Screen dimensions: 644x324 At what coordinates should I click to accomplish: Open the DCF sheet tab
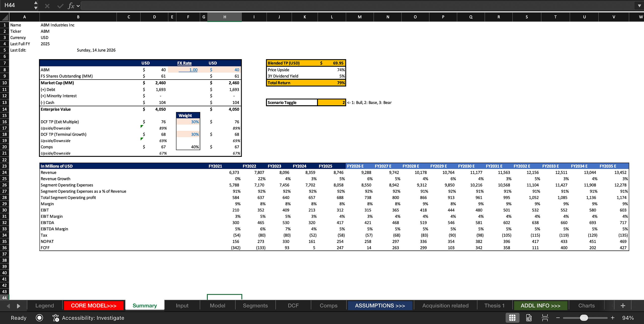pyautogui.click(x=293, y=306)
